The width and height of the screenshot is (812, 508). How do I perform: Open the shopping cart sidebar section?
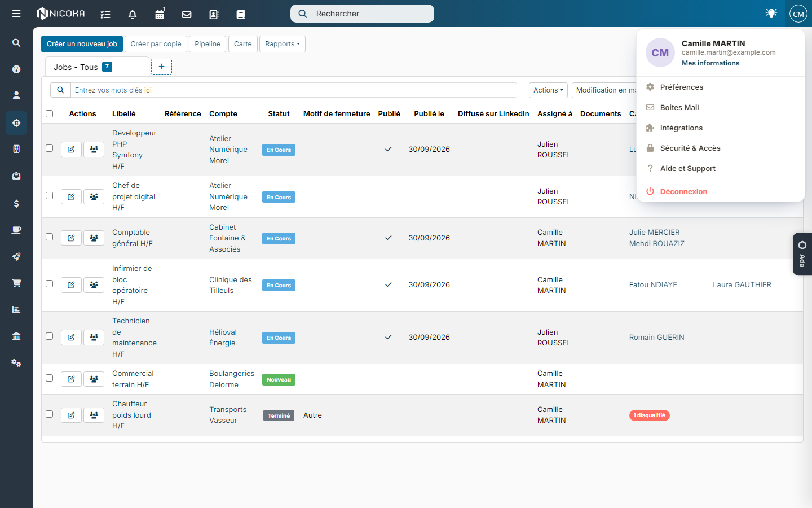pos(16,283)
